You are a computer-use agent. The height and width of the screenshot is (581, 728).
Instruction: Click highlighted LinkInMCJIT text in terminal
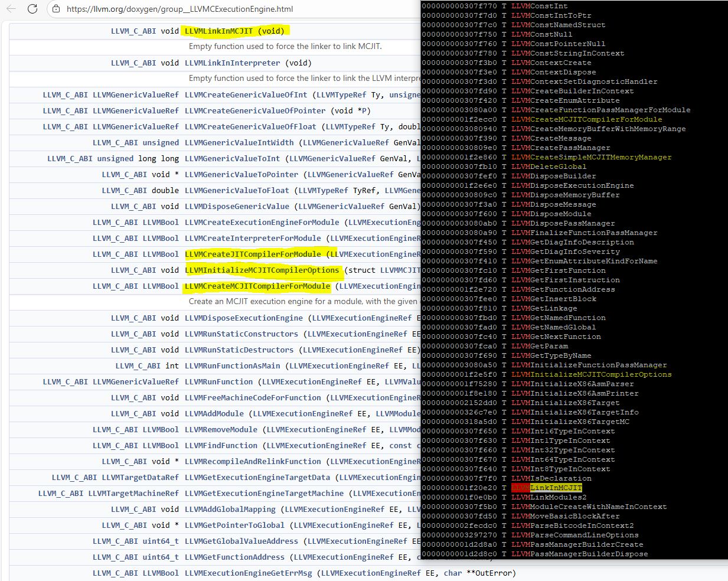[556, 488]
